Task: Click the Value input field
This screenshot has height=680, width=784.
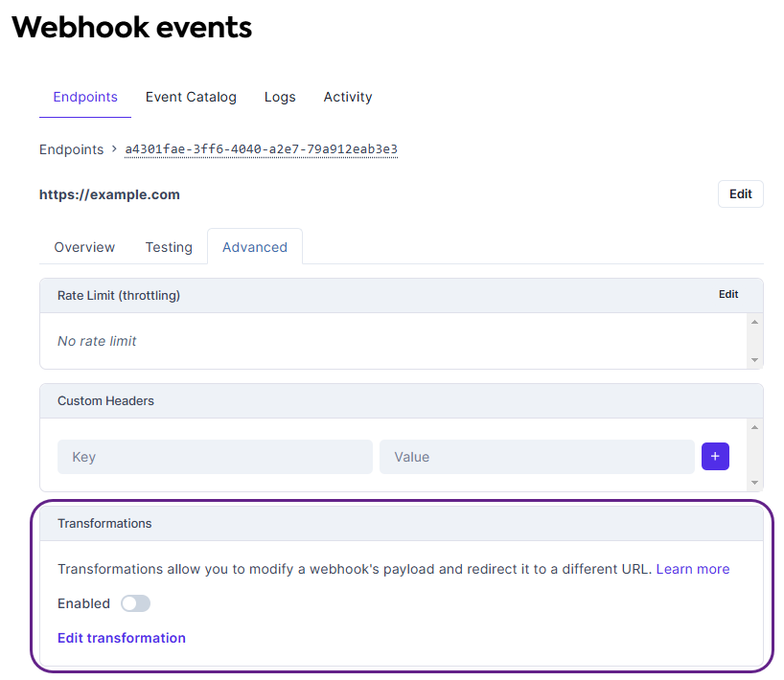Action: 537,456
